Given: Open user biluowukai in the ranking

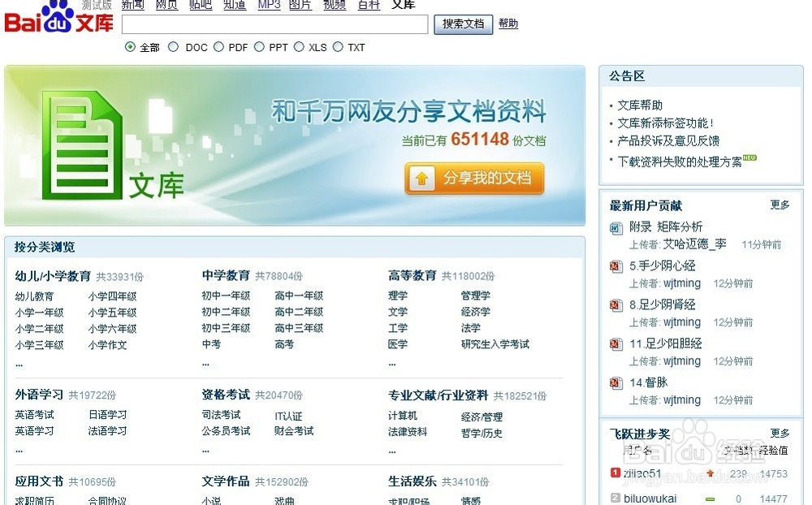Looking at the screenshot, I should (650, 499).
